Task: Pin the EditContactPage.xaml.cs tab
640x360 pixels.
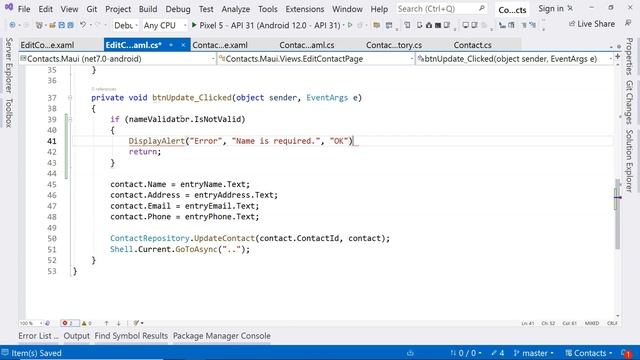Action: [x=171, y=45]
